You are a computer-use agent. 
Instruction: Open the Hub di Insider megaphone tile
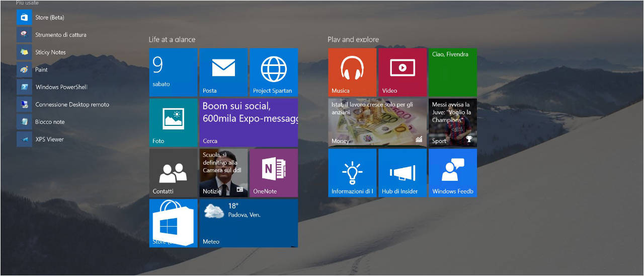tap(403, 173)
